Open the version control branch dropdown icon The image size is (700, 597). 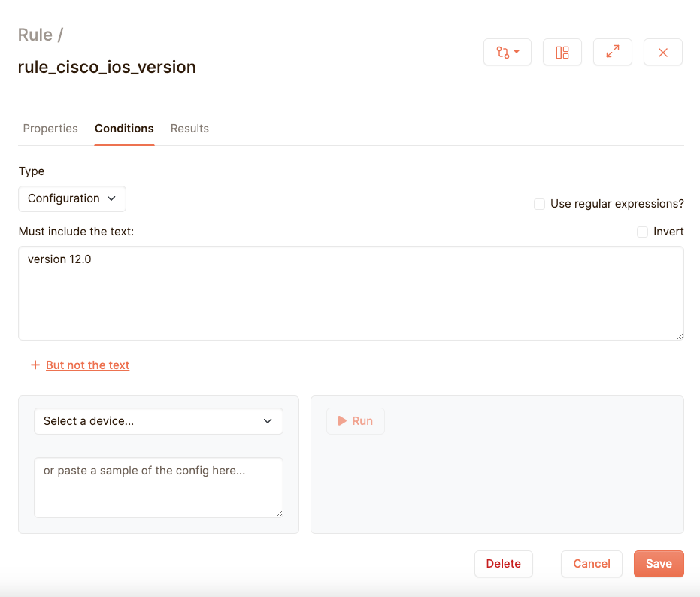point(507,52)
